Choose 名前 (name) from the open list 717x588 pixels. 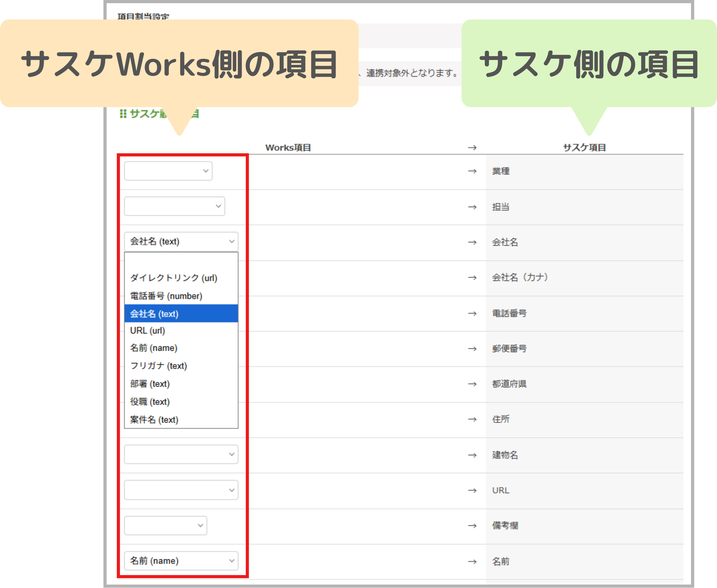point(181,348)
